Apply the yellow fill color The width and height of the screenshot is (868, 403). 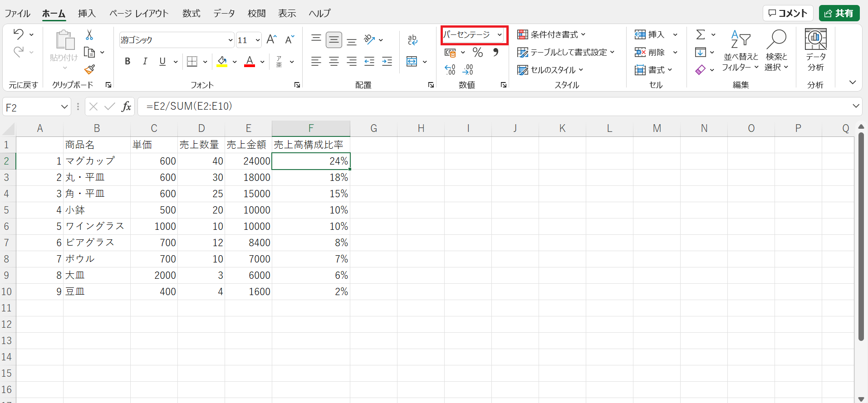pyautogui.click(x=222, y=62)
